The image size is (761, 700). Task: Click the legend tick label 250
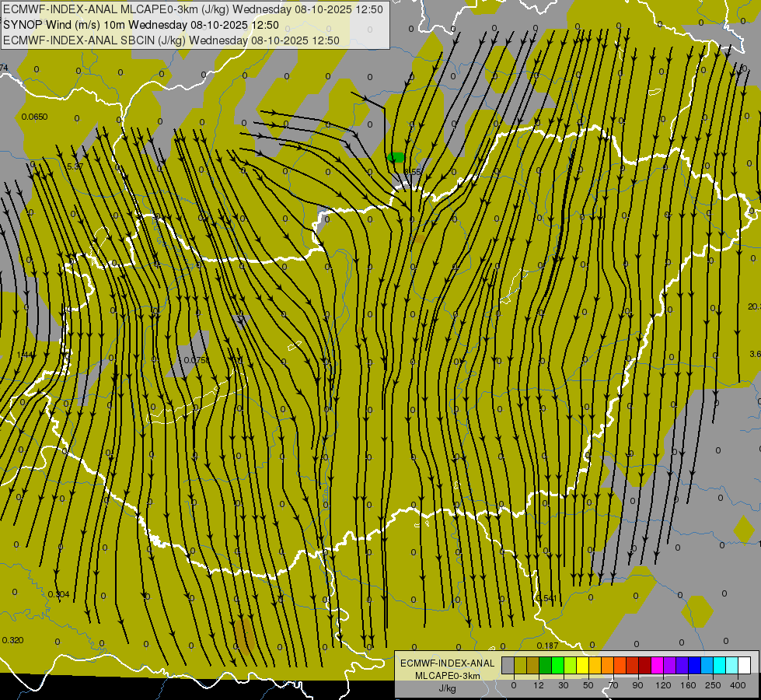pos(713,685)
